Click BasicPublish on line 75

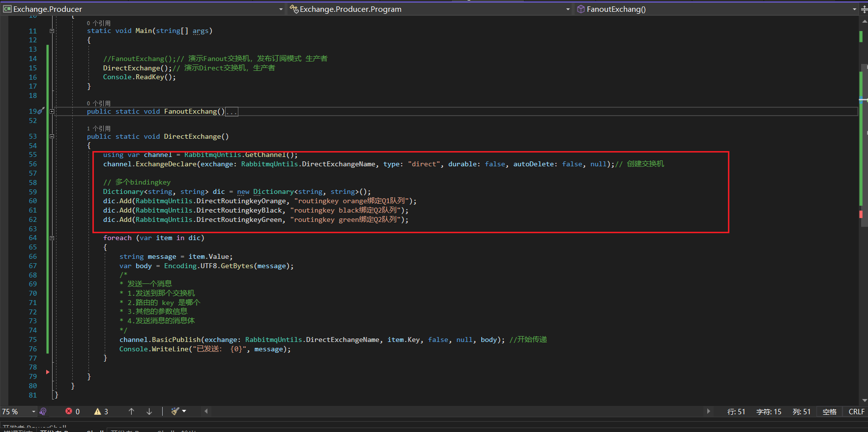176,340
